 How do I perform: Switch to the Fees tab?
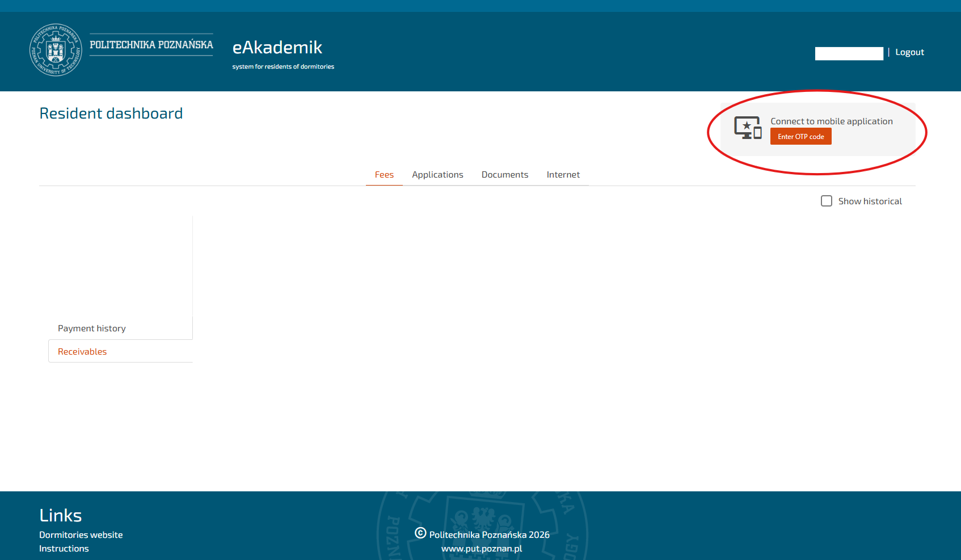(384, 175)
